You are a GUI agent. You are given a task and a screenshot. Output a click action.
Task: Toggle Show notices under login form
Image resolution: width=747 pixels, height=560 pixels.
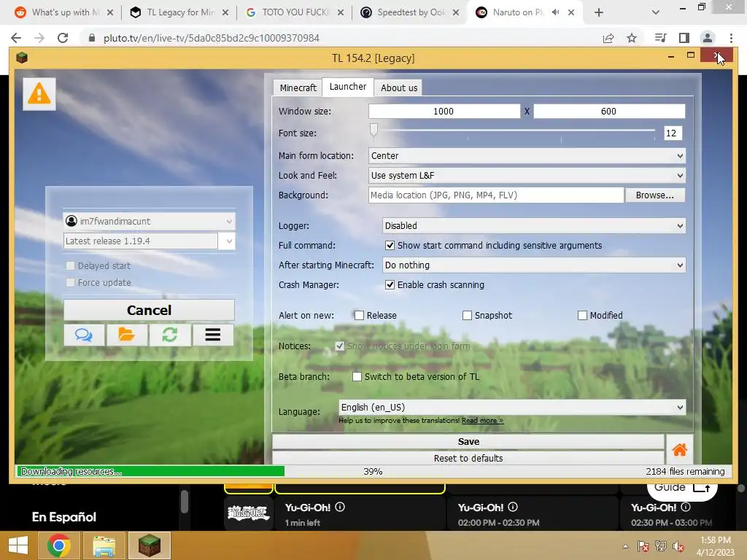[340, 346]
